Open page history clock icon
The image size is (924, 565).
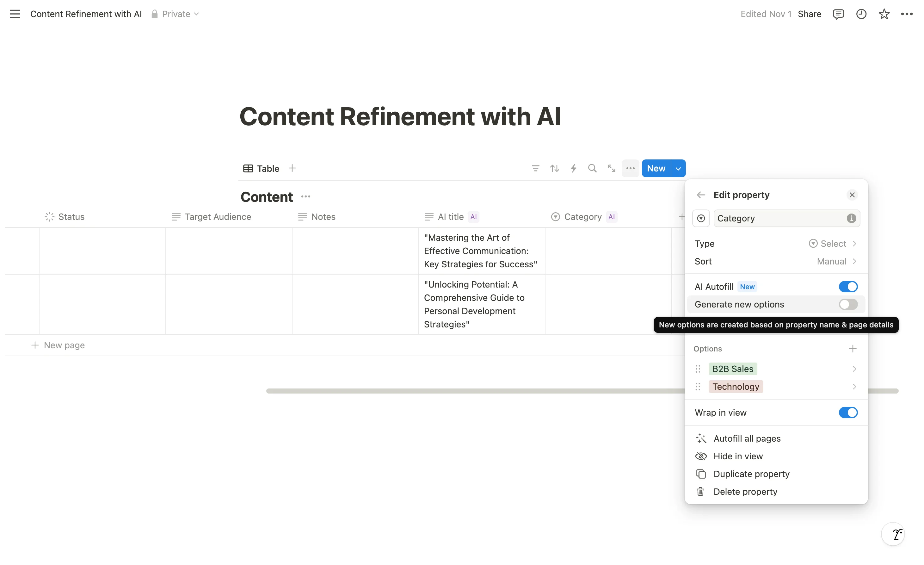(861, 14)
